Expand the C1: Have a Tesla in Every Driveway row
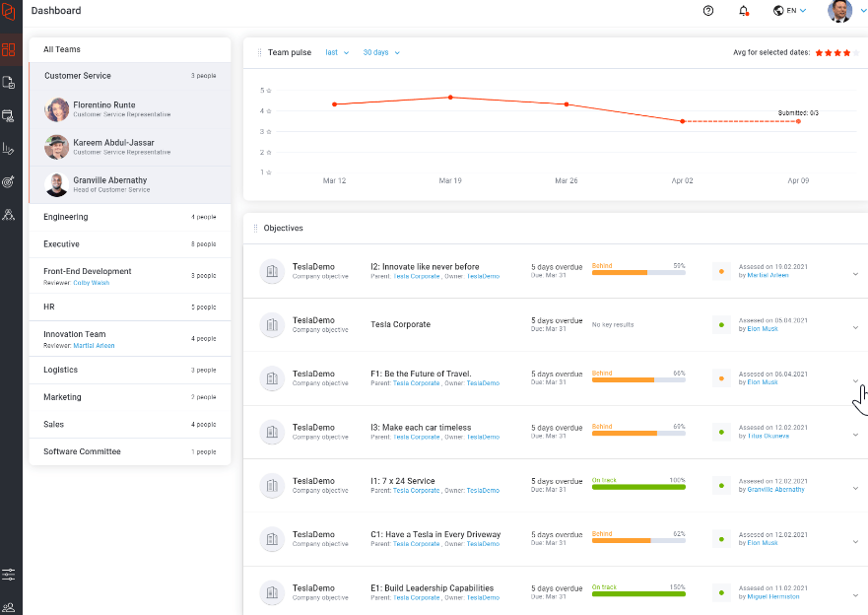The width and height of the screenshot is (868, 615). click(x=855, y=541)
